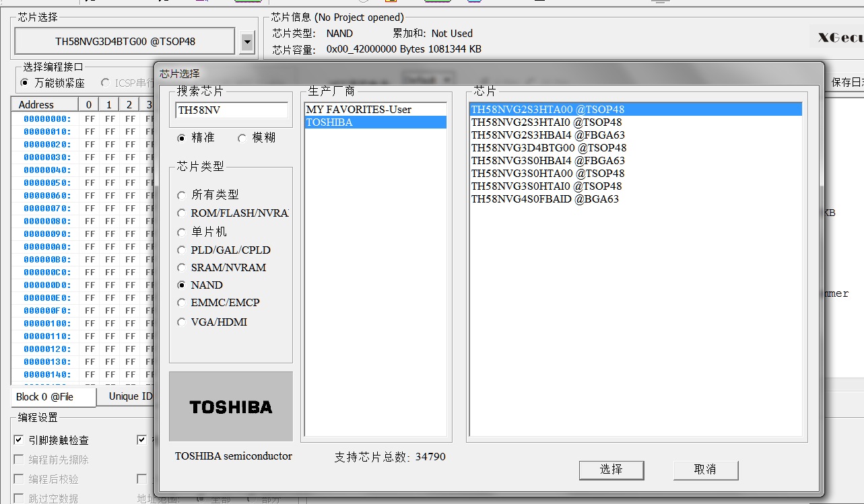This screenshot has width=864, height=504.
Task: Select the 模糊 fuzzy match radio button
Action: coord(242,138)
